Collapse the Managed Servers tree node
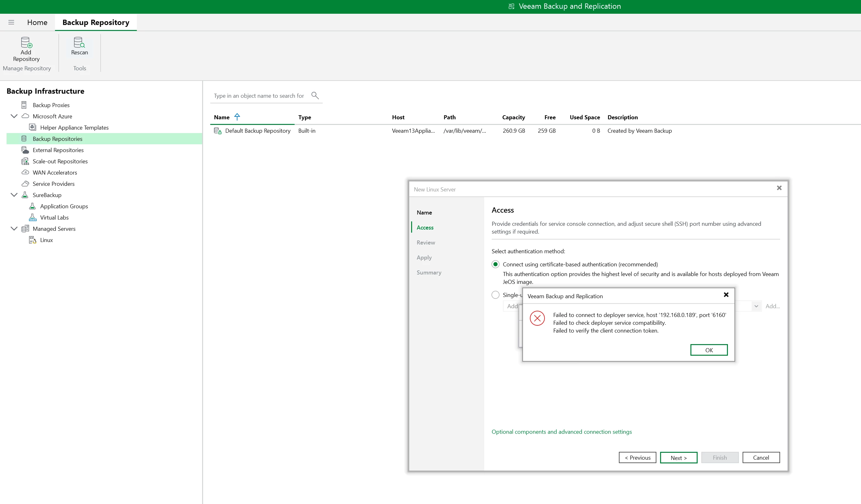Screen dimensions: 861x504 coord(14,229)
